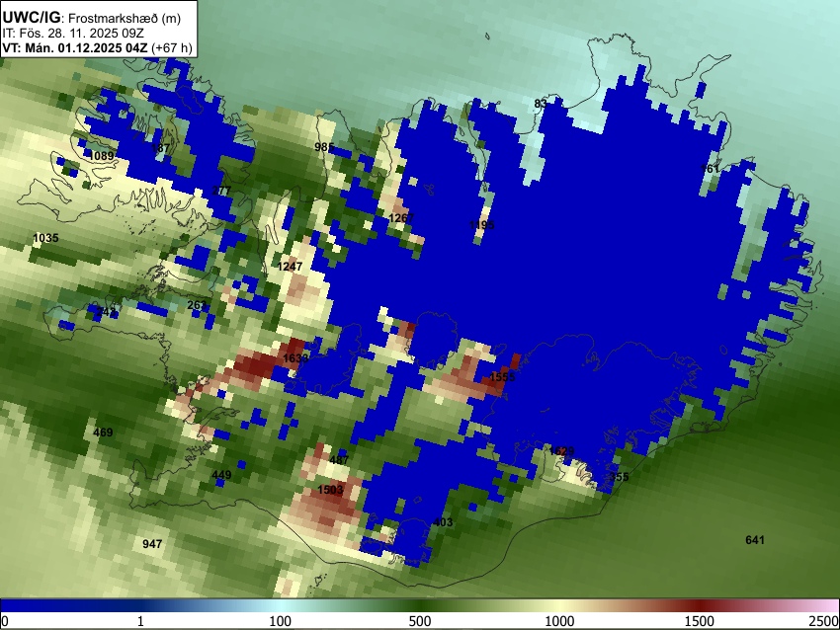
Task: Click the map value 1089
Action: pos(101,156)
